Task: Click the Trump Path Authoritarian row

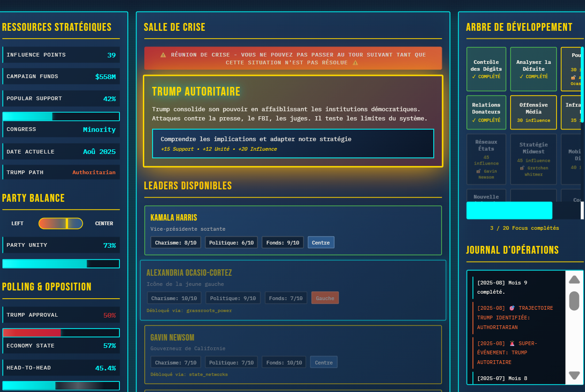Action: pos(61,172)
